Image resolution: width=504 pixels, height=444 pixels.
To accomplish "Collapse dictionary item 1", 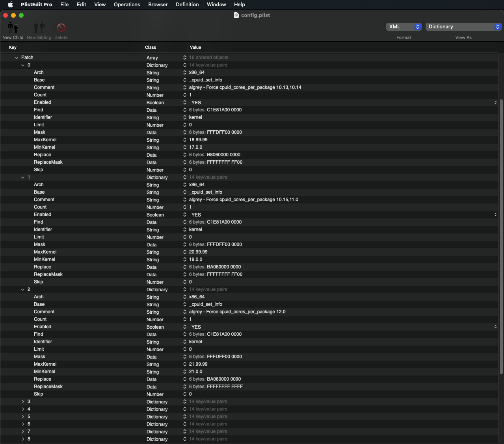I will (x=23, y=177).
